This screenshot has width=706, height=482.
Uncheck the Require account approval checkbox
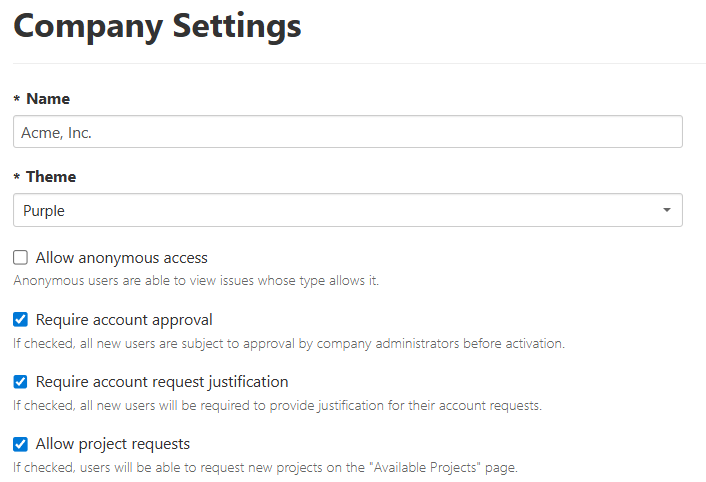pyautogui.click(x=20, y=320)
